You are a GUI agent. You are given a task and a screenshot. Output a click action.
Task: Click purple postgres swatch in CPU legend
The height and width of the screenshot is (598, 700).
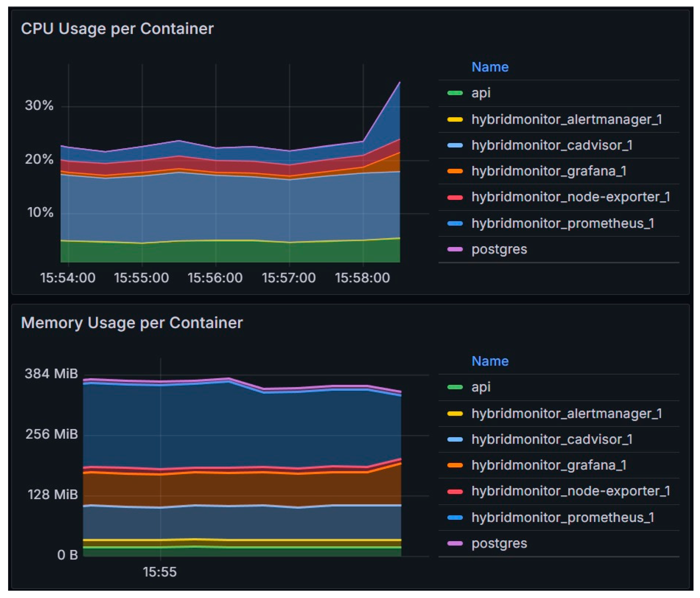(x=455, y=249)
